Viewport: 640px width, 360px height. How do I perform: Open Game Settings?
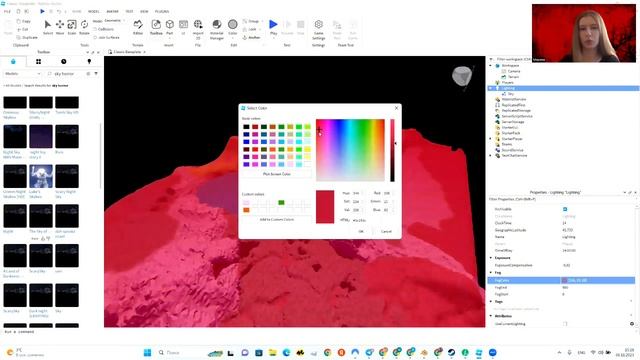click(318, 29)
